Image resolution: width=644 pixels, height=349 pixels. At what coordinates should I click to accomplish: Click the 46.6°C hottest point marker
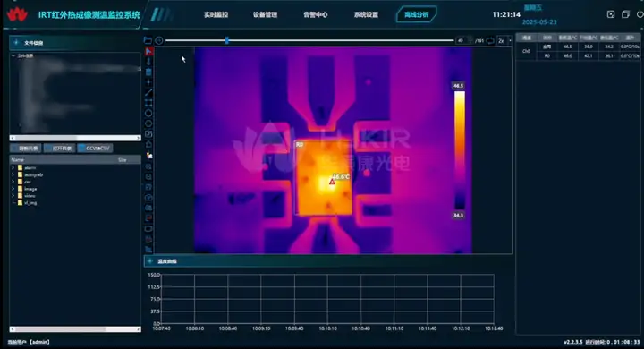332,182
